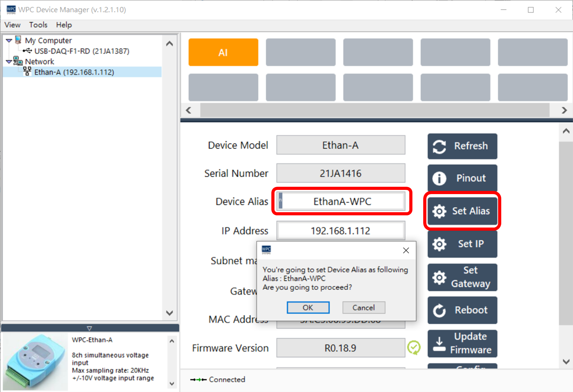The width and height of the screenshot is (573, 392).
Task: Click the green firmware status check icon
Action: pos(414,347)
